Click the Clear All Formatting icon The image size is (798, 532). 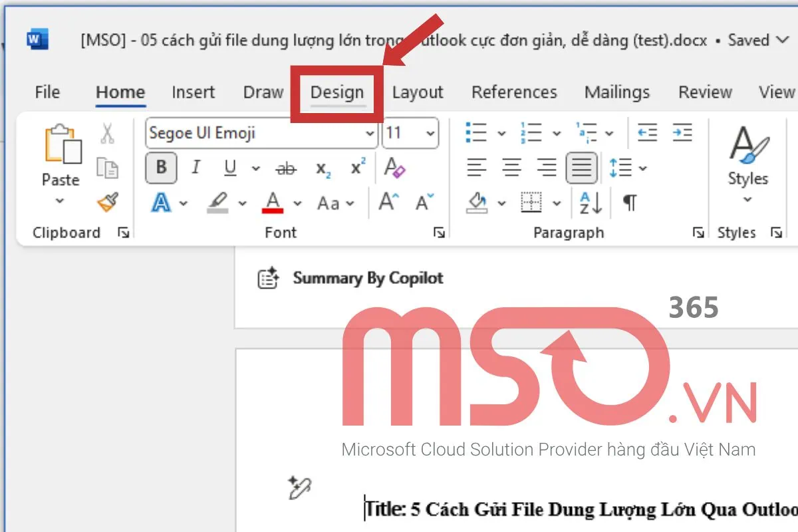click(395, 168)
